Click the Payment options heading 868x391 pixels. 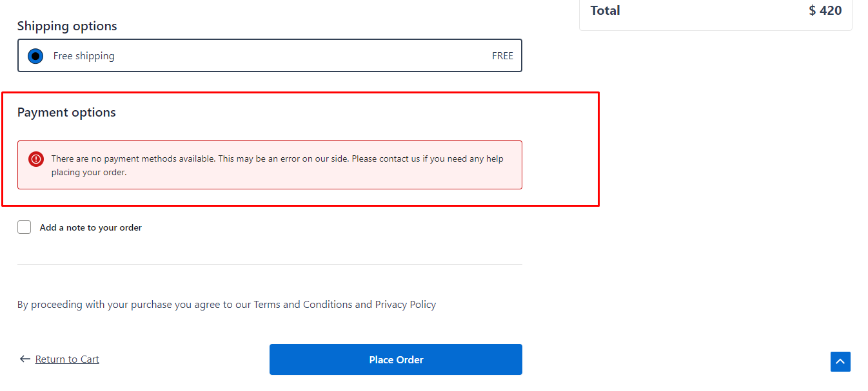tap(66, 113)
